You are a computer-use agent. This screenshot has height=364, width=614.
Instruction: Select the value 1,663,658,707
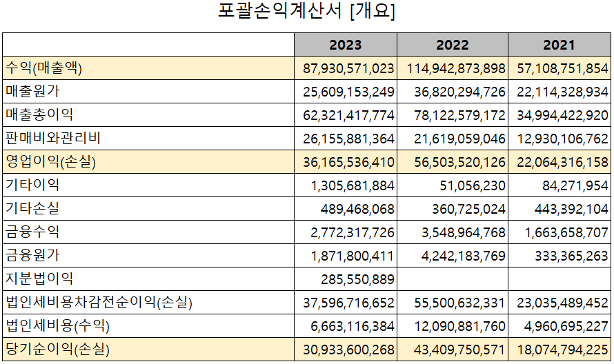(566, 232)
